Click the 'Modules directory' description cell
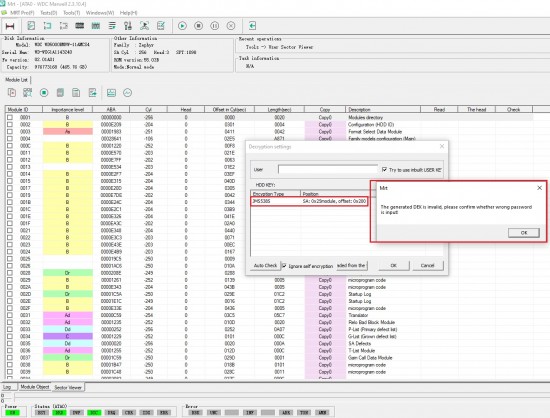The width and height of the screenshot is (550, 418). tap(365, 117)
